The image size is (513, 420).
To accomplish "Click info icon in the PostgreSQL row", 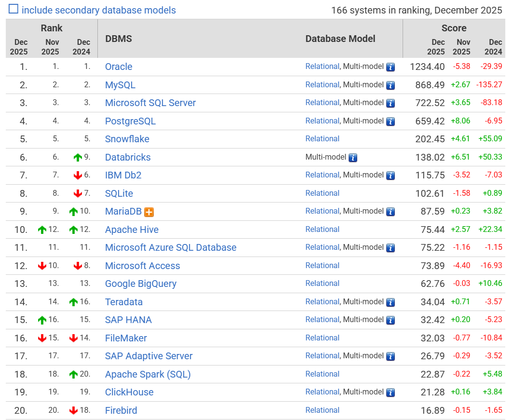I will 391,122.
